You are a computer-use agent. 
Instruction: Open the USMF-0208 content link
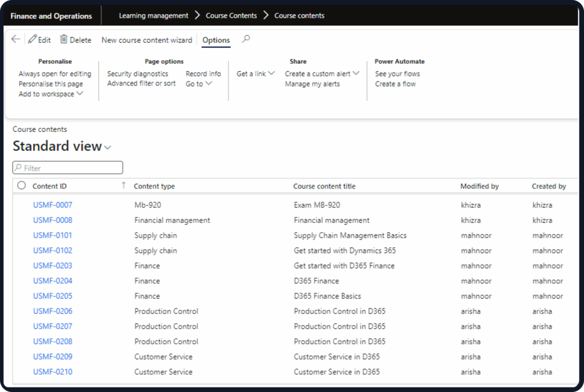(52, 341)
